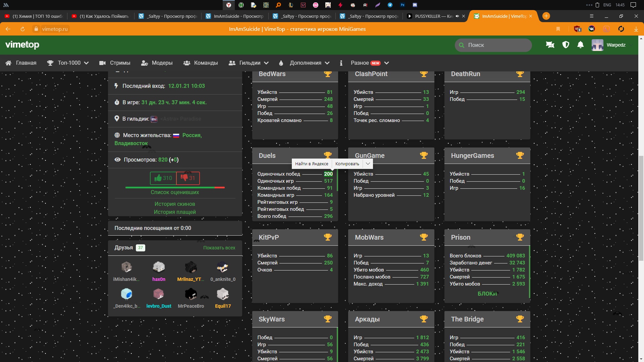The width and height of the screenshot is (644, 362).
Task: Switch to the Химия ТОП 10 browser tab
Action: pyautogui.click(x=34, y=16)
